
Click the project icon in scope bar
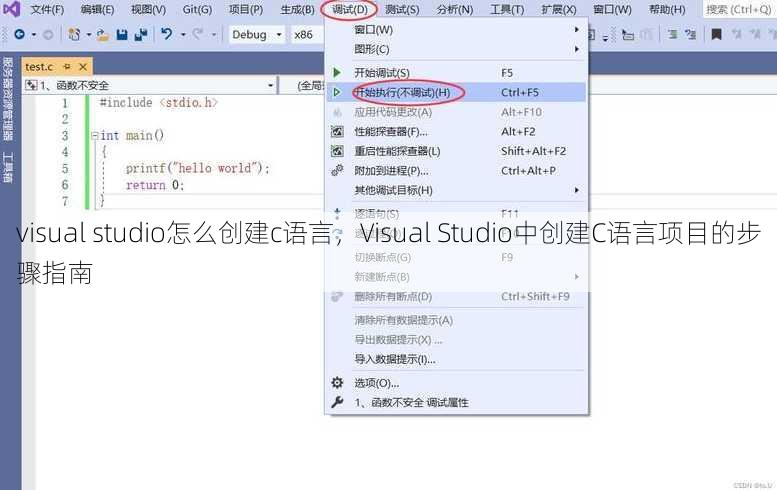coord(31,85)
